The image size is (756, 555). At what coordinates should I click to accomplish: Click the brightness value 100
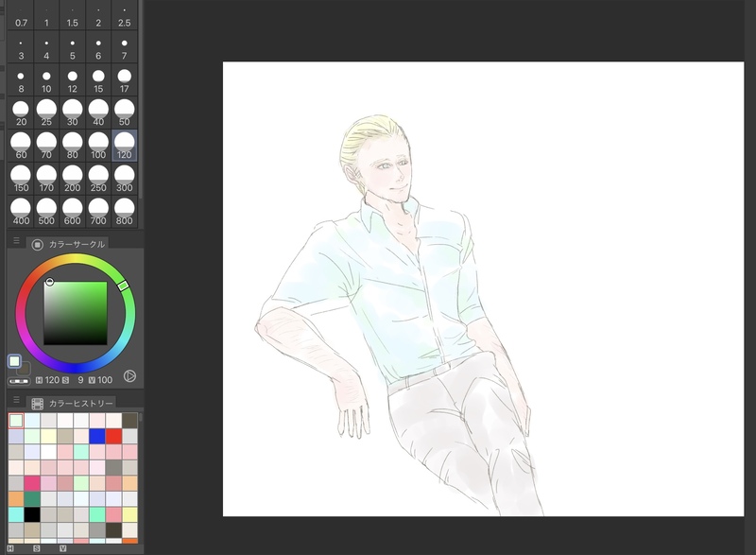click(105, 380)
